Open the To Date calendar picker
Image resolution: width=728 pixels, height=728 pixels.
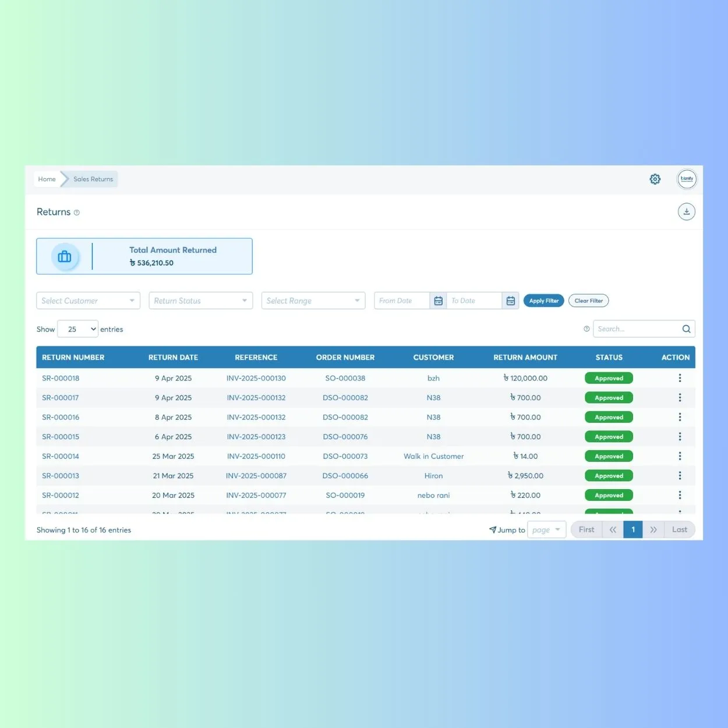[x=511, y=300]
